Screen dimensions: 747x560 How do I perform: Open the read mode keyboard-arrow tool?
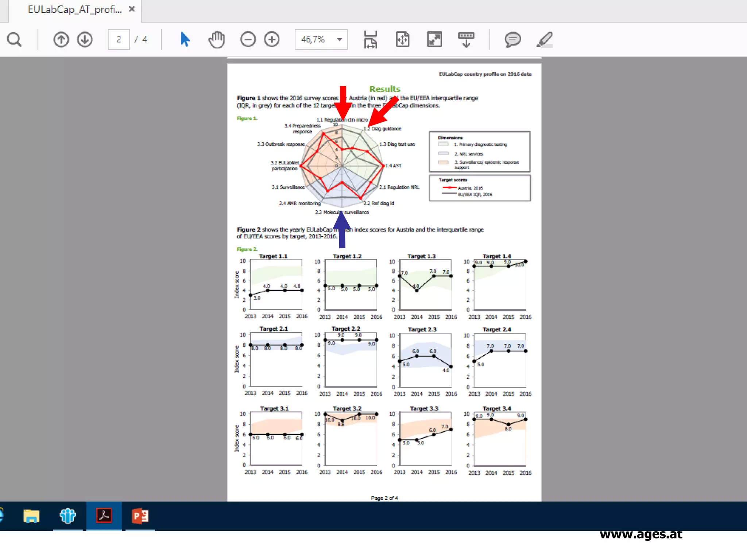pyautogui.click(x=466, y=39)
